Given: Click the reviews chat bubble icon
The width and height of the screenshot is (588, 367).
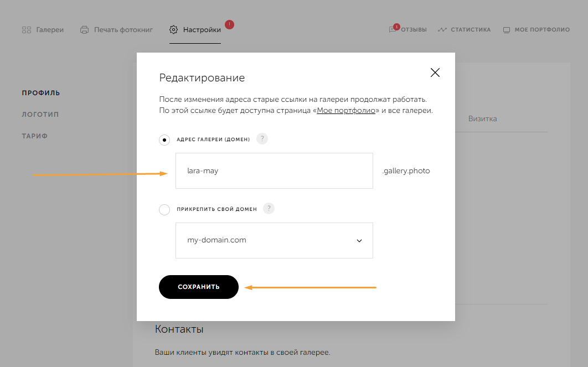Looking at the screenshot, I should pyautogui.click(x=393, y=30).
